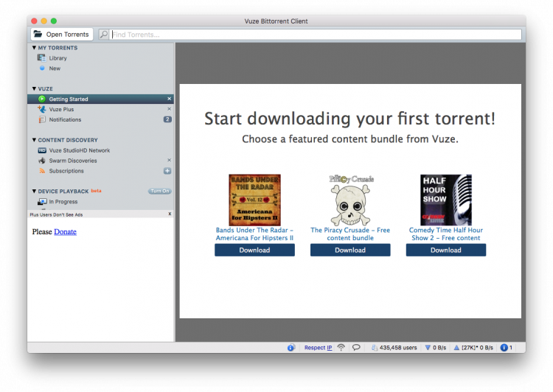Viewport: 553px width, 392px height.
Task: Select In Progress under Device Playback
Action: point(63,202)
